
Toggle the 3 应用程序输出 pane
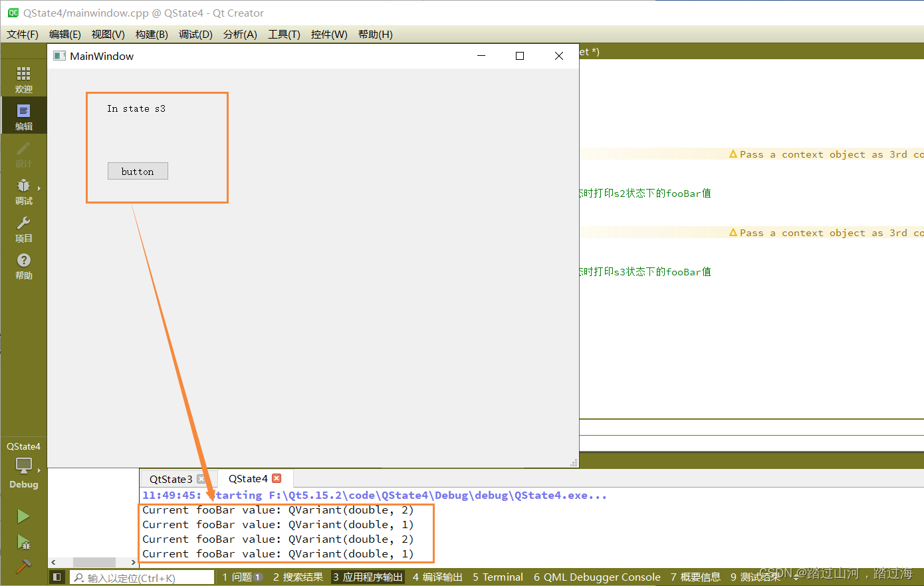368,577
